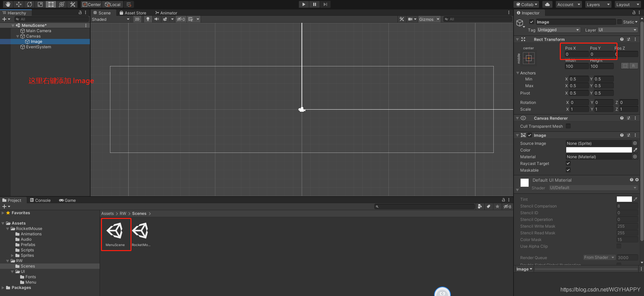644x296 pixels.
Task: Toggle scene effects icon
Action: [165, 19]
